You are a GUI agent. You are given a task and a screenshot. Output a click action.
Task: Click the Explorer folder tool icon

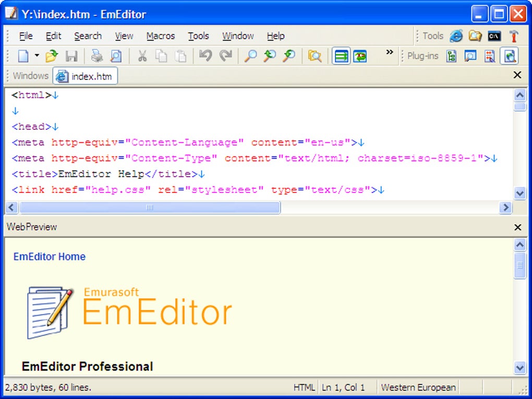475,35
